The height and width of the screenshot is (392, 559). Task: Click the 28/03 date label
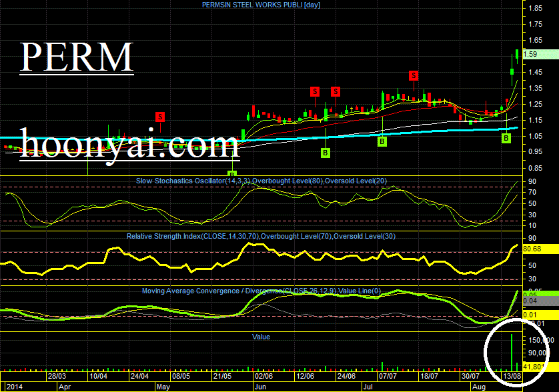pos(57,376)
